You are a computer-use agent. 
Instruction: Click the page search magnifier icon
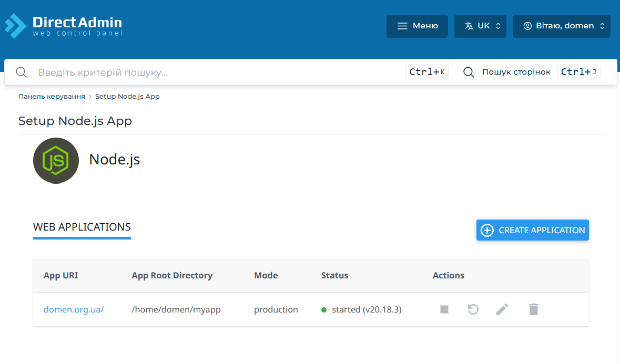[x=469, y=72]
